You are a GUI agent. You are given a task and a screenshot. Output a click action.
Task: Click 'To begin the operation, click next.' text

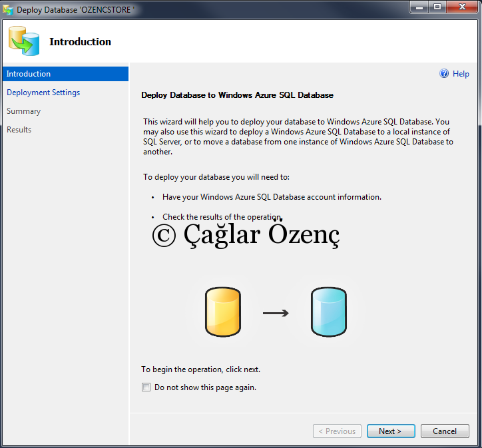[x=201, y=369]
